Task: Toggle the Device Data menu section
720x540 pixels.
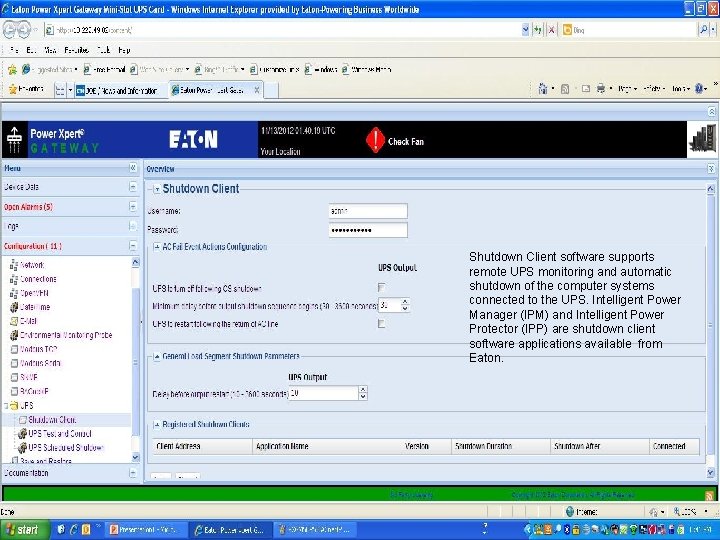Action: pyautogui.click(x=133, y=187)
